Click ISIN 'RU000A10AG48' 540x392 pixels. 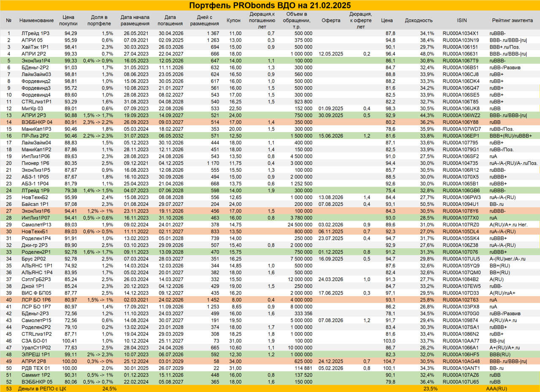click(461, 361)
